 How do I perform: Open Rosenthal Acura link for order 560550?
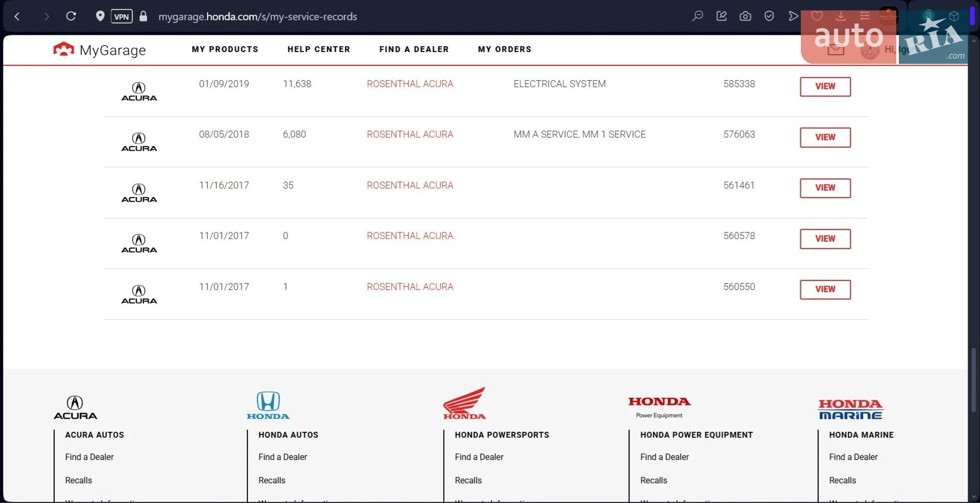tap(410, 287)
